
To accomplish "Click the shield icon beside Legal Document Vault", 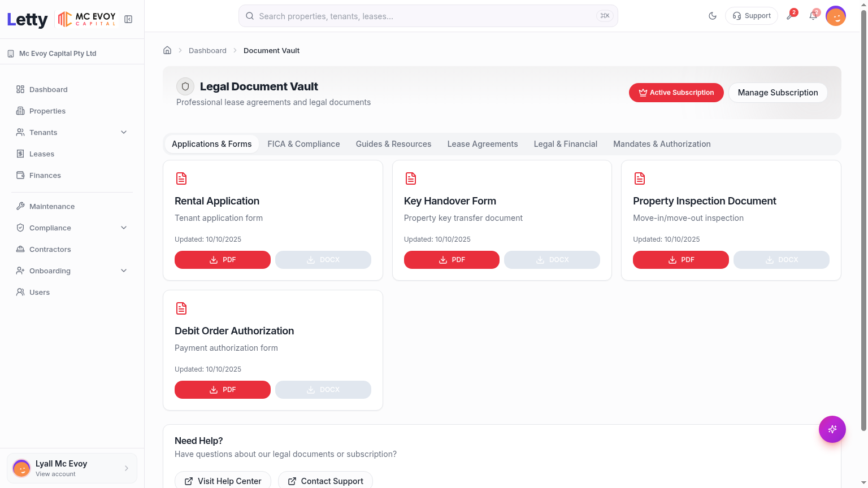I will coord(185,86).
